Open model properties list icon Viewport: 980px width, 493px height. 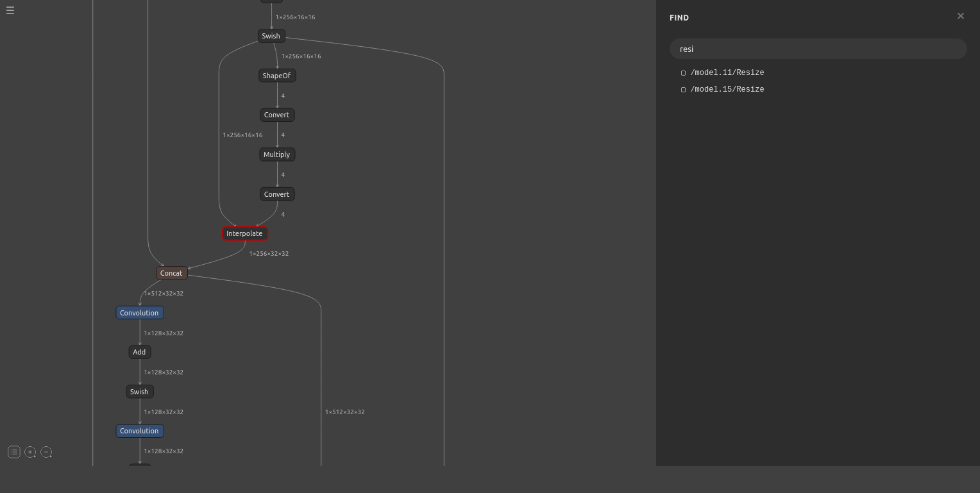tap(13, 452)
